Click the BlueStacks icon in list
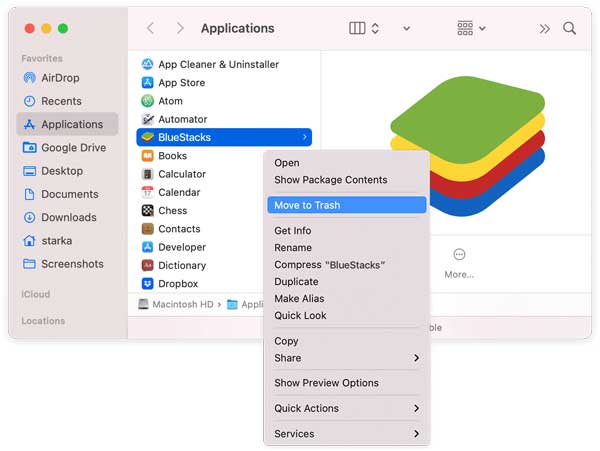The width and height of the screenshot is (600, 451). 147,137
